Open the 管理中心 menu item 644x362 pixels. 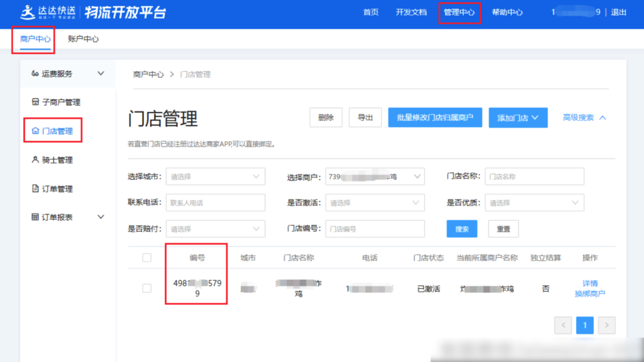(x=459, y=11)
